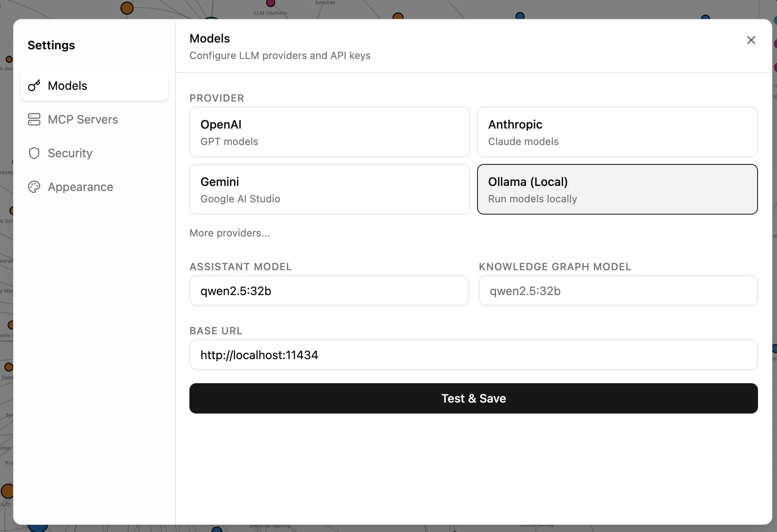Click the key icon beside Models
This screenshot has height=532, width=777.
[x=34, y=86]
